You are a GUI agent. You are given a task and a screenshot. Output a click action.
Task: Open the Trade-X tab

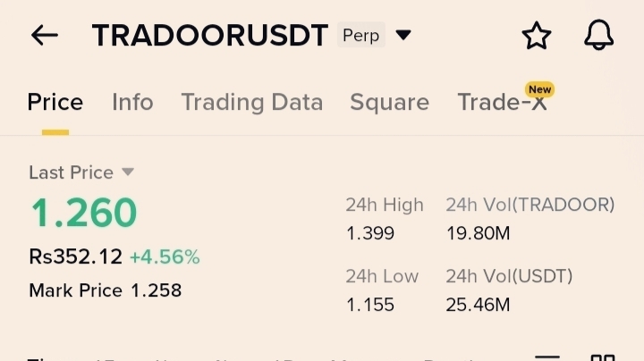click(501, 104)
